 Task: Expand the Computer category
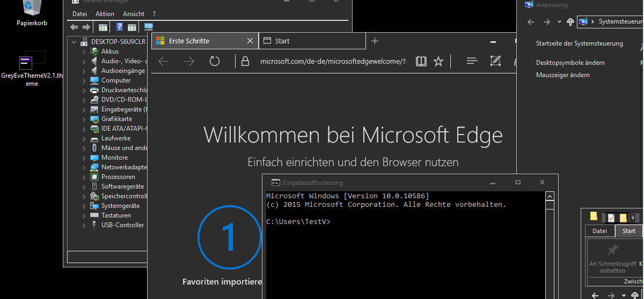pyautogui.click(x=84, y=80)
